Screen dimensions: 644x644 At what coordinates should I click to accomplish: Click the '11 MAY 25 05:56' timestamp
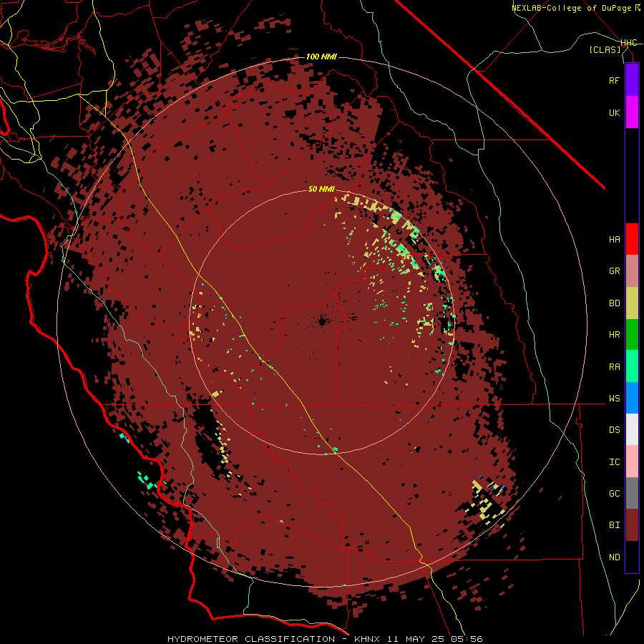434,639
